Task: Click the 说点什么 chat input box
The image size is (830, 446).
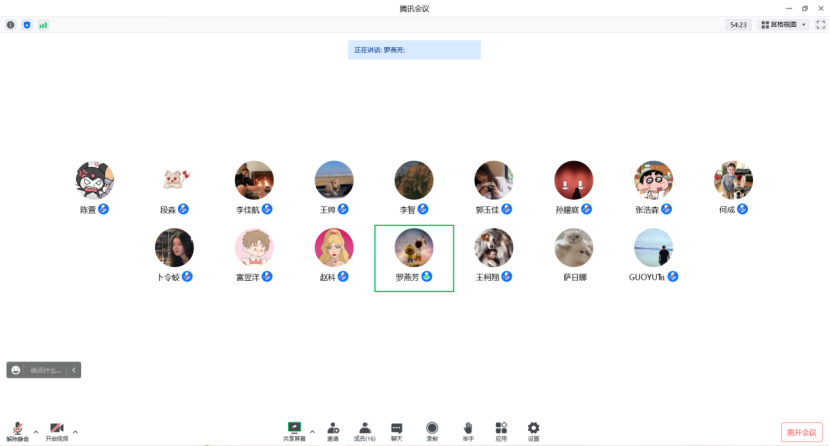Action: point(47,370)
